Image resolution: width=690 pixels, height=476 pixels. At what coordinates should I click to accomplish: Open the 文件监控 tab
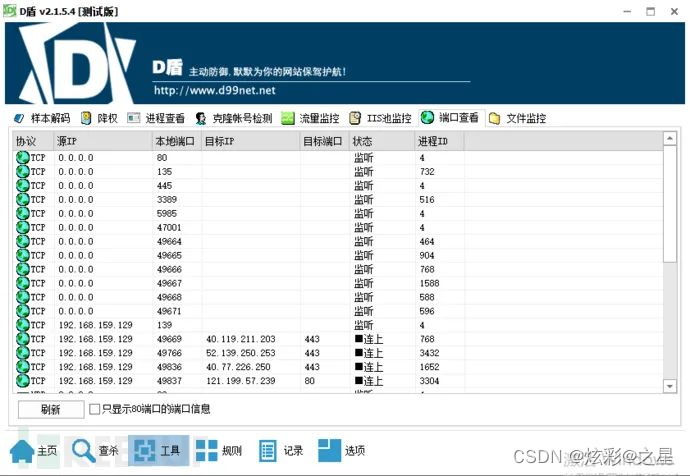[x=518, y=118]
